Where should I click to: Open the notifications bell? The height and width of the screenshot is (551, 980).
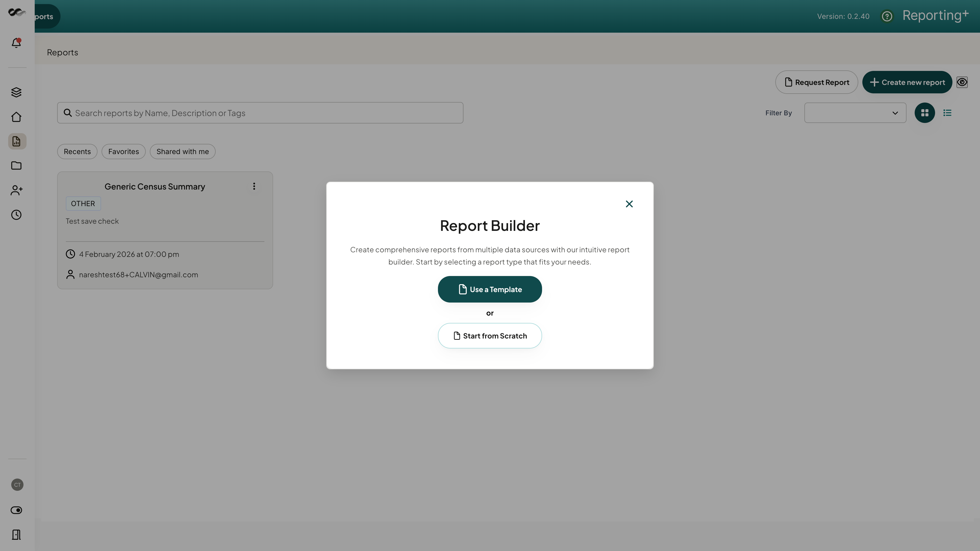pyautogui.click(x=16, y=43)
